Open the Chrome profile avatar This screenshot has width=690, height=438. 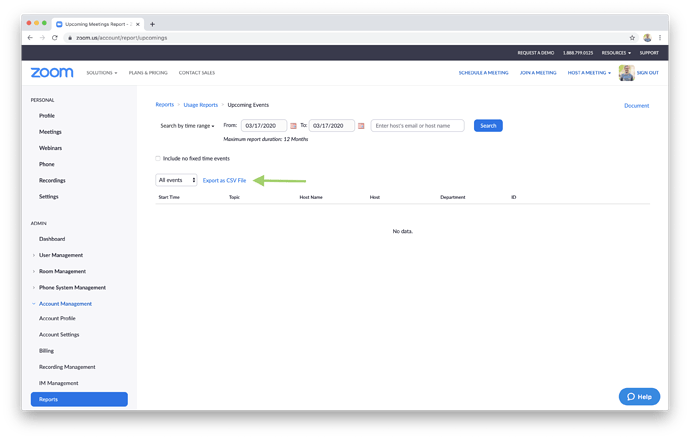point(647,38)
